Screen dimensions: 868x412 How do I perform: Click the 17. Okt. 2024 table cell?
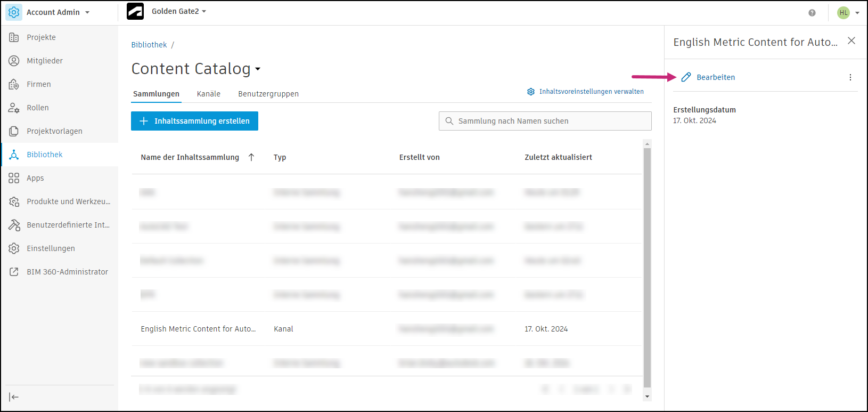click(546, 329)
